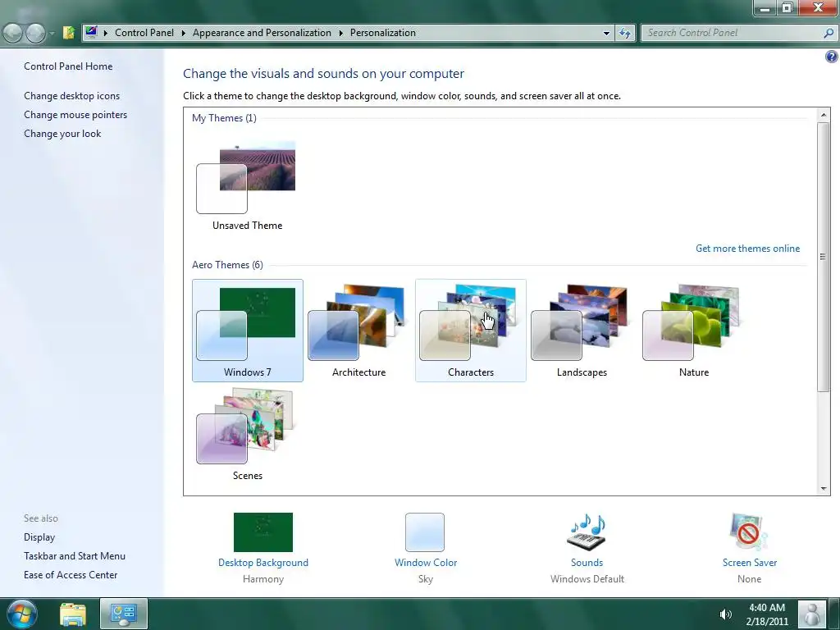Open Taskbar and Start Menu link

point(75,556)
